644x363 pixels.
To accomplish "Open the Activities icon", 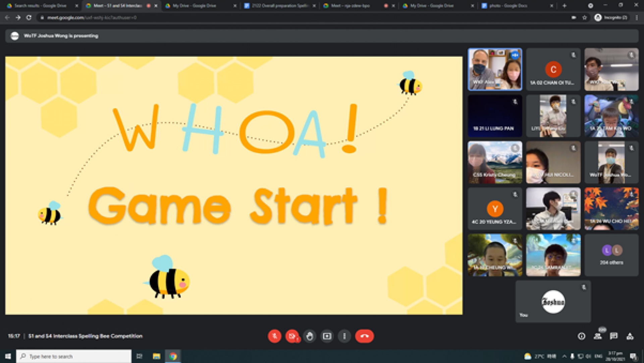I will point(630,336).
